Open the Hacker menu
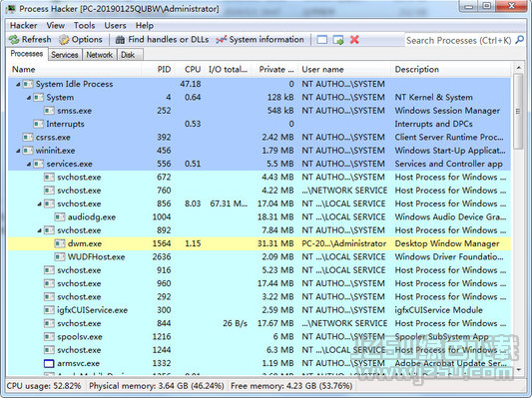This screenshot has width=532, height=399. (x=23, y=25)
